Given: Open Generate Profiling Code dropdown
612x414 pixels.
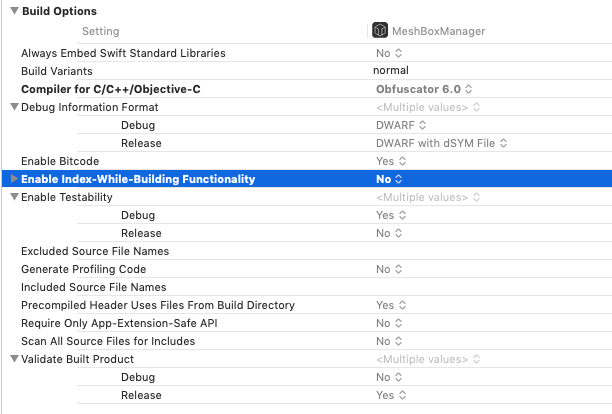Looking at the screenshot, I should pos(388,269).
